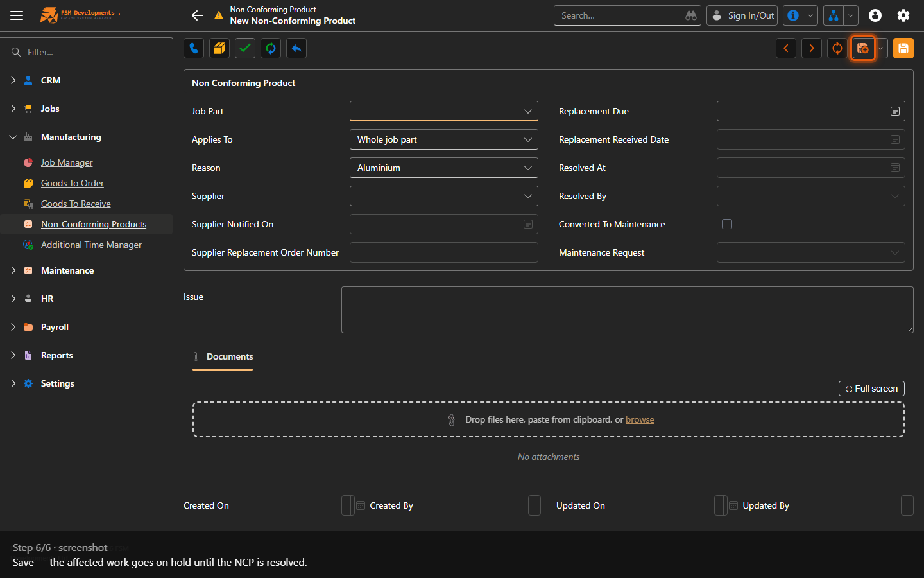Image resolution: width=924 pixels, height=578 pixels.
Task: Open the Reason dropdown arrow
Action: (528, 168)
